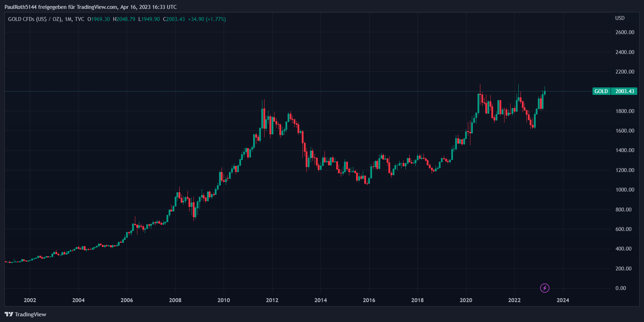Click the high value H2048.79
Screen dimensions: 644x322
point(124,19)
